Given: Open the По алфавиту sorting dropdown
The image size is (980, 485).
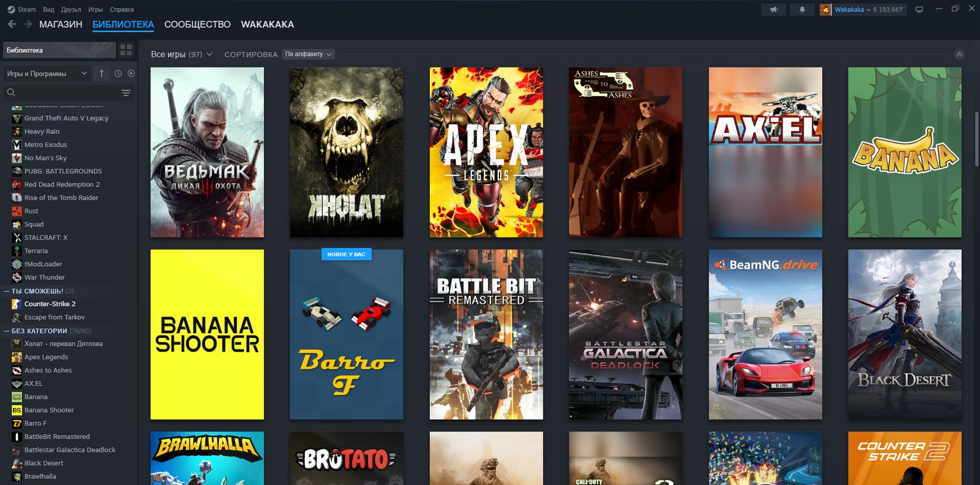Looking at the screenshot, I should tap(308, 54).
